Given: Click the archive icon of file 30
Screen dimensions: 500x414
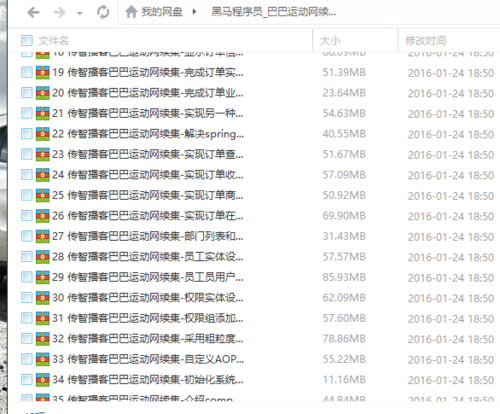Looking at the screenshot, I should pyautogui.click(x=43, y=298).
